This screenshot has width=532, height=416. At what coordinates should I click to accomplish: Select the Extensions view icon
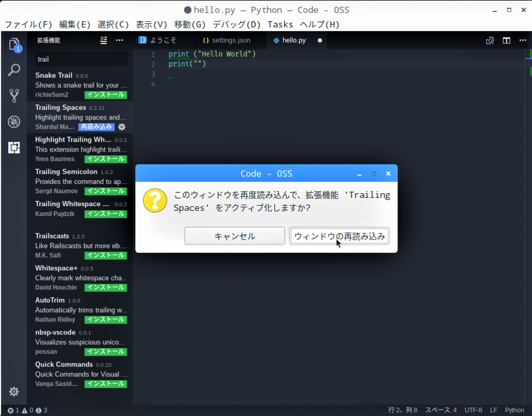pyautogui.click(x=14, y=147)
